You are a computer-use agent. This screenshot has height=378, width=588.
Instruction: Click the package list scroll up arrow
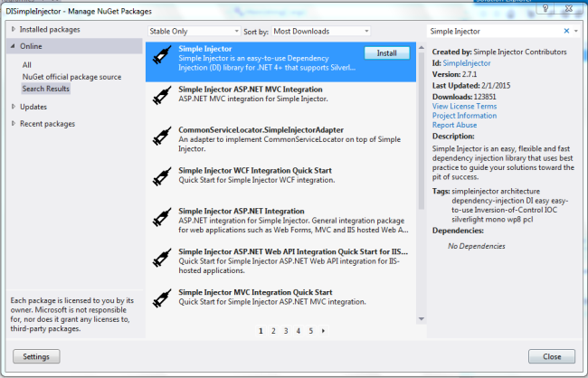pyautogui.click(x=422, y=48)
